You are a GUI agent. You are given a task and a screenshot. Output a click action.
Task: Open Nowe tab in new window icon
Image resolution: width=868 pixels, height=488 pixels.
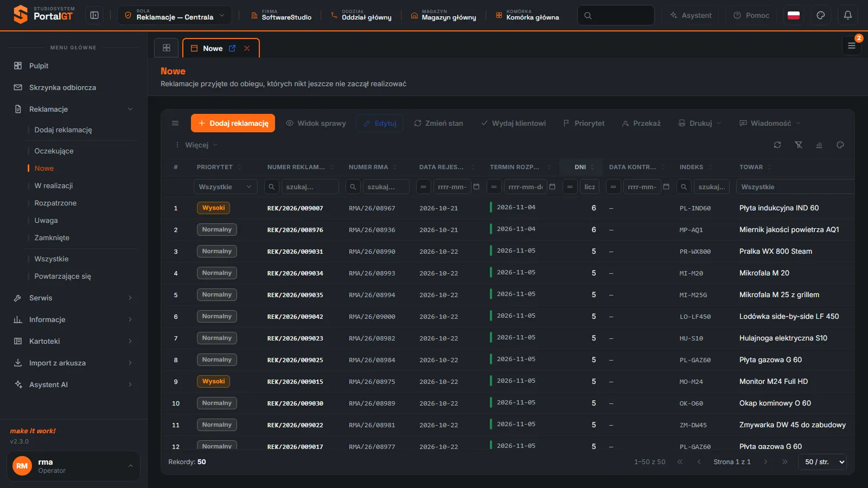pos(232,48)
